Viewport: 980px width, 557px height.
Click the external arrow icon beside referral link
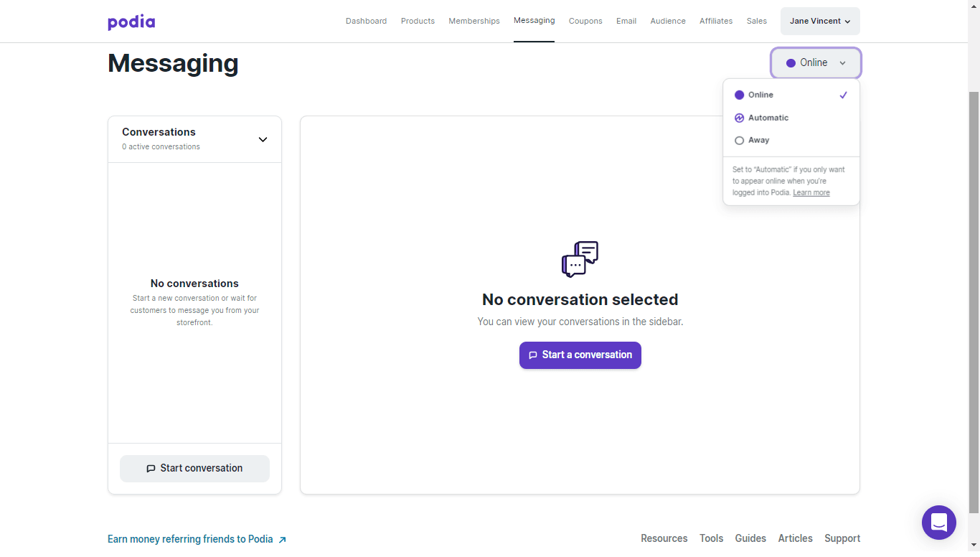click(282, 540)
